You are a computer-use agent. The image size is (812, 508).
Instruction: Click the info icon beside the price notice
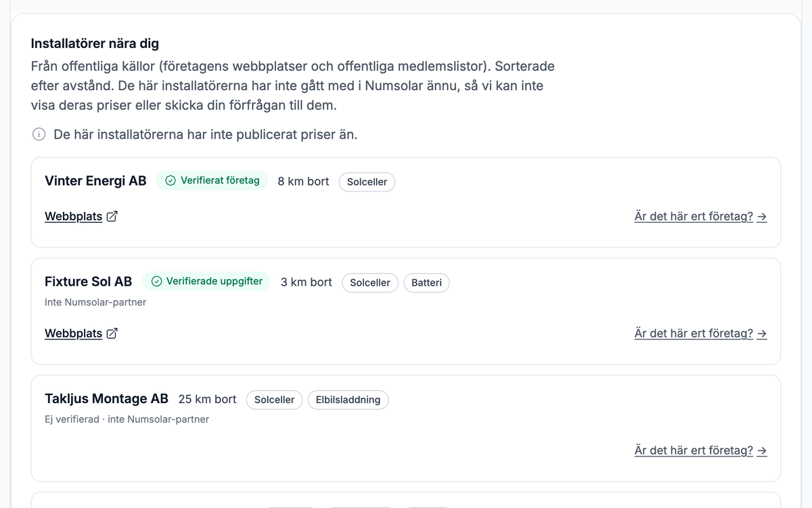(x=39, y=134)
